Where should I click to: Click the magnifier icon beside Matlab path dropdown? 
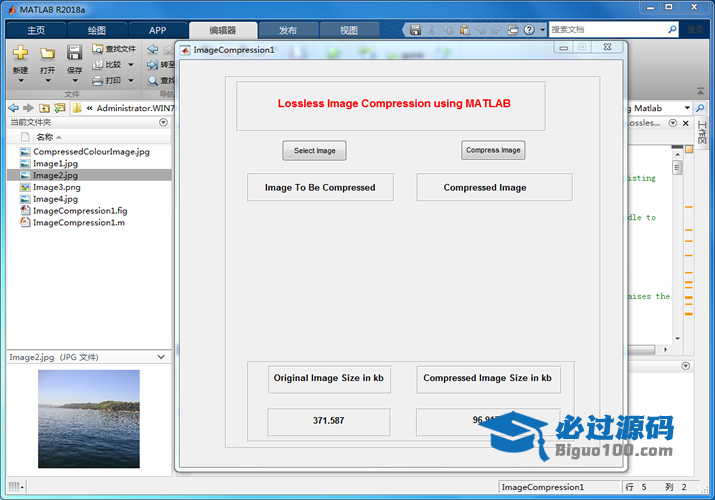click(x=700, y=108)
